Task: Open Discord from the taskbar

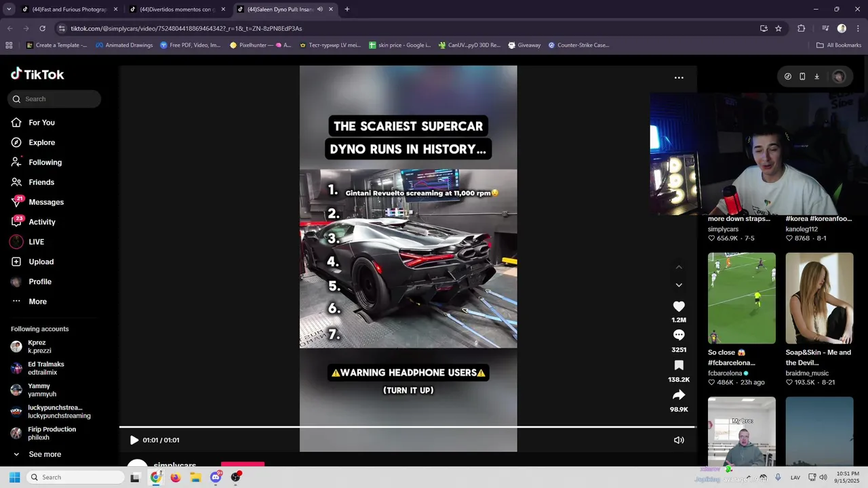Action: [216, 477]
